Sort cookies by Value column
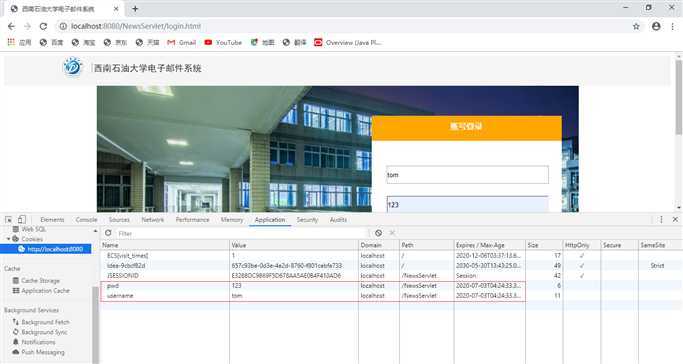Image resolution: width=683 pixels, height=364 pixels. click(294, 245)
